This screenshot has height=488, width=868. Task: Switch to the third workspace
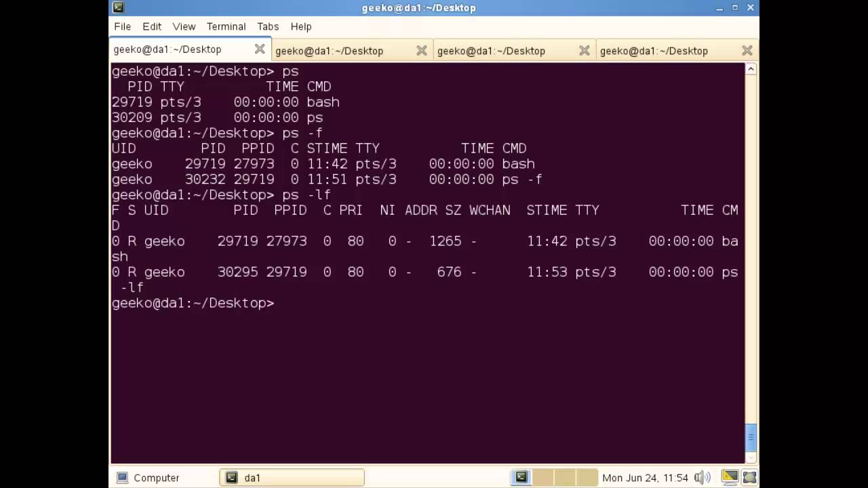pyautogui.click(x=564, y=478)
